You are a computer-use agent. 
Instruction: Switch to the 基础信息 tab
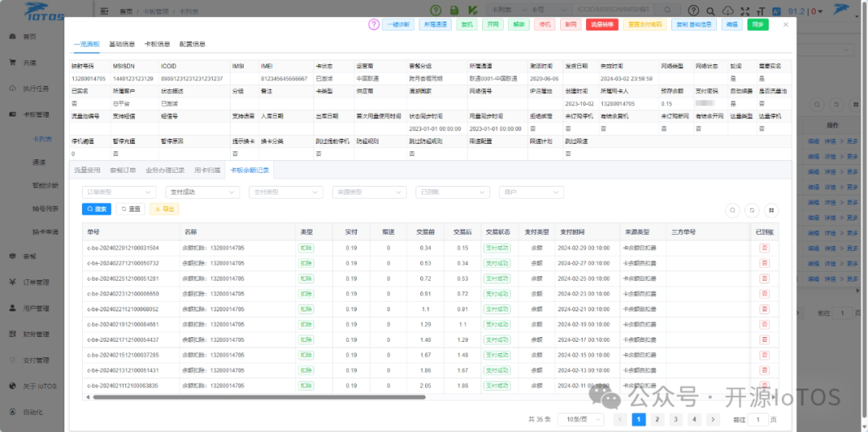click(122, 44)
